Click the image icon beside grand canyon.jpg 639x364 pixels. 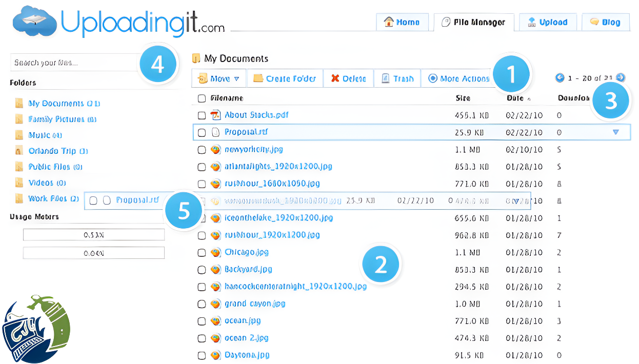(x=216, y=304)
